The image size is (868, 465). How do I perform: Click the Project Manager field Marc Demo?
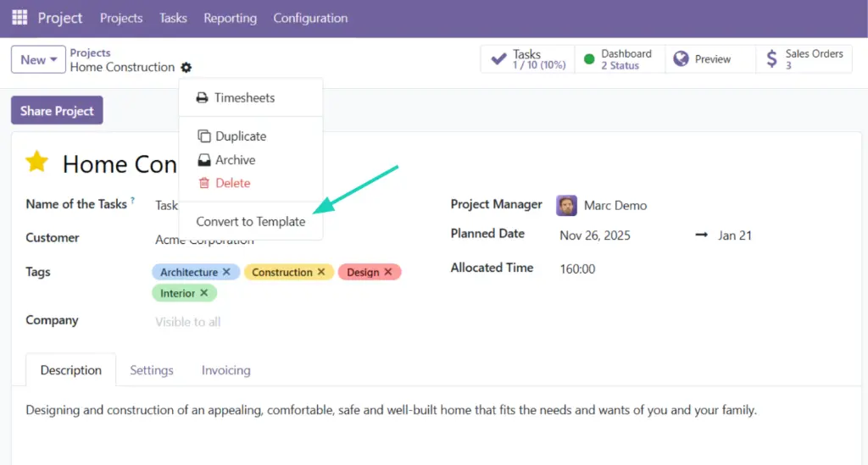pos(615,206)
